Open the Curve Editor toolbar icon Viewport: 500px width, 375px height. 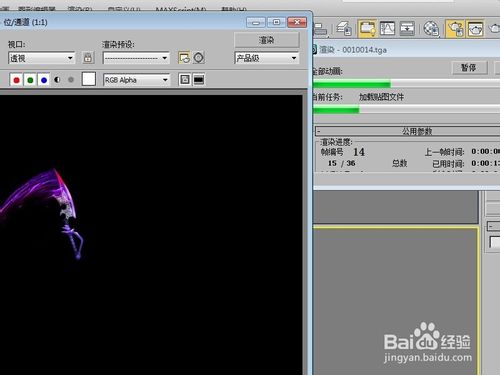click(387, 28)
